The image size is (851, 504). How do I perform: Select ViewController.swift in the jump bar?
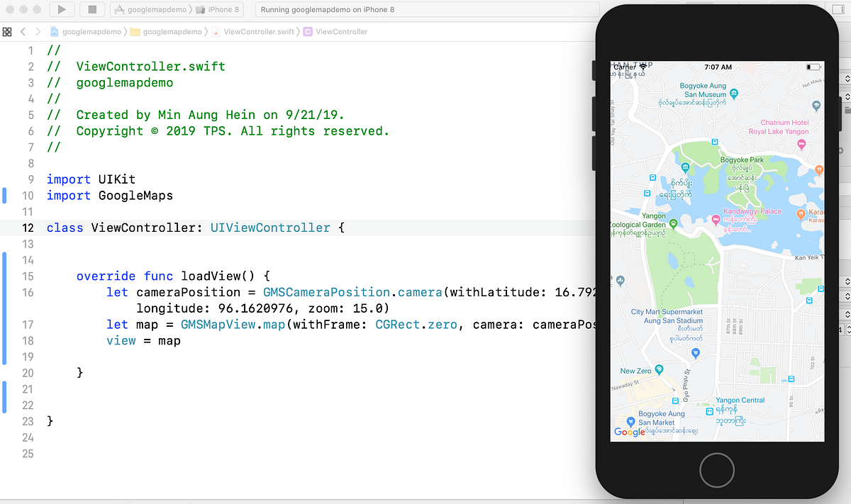pos(252,32)
